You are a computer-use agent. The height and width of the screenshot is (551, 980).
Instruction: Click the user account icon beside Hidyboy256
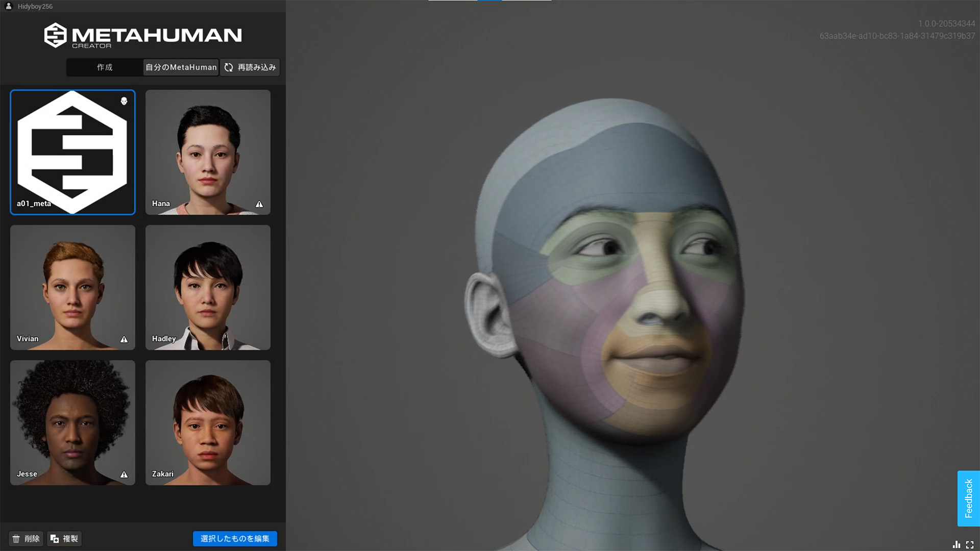[8, 6]
